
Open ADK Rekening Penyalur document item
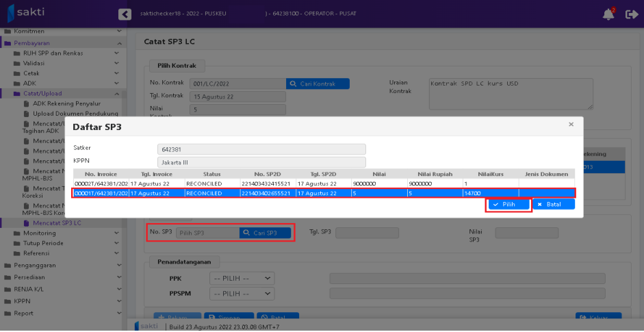coord(74,103)
